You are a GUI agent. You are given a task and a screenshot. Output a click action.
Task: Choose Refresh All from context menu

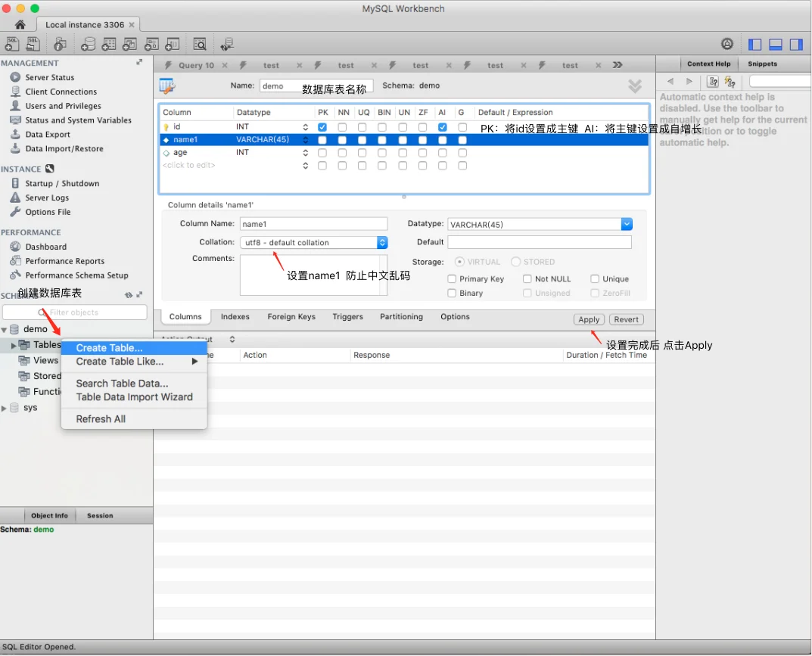coord(134,419)
